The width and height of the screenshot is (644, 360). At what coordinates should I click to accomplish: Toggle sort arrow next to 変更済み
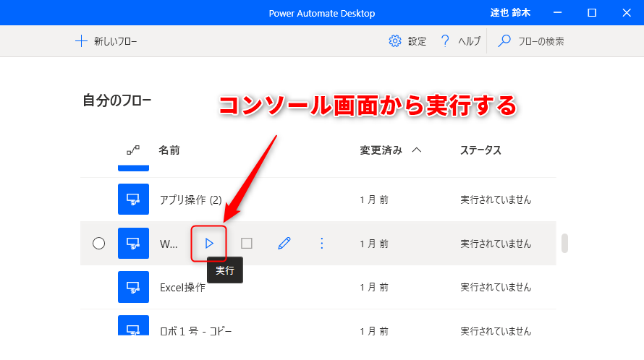pos(417,150)
